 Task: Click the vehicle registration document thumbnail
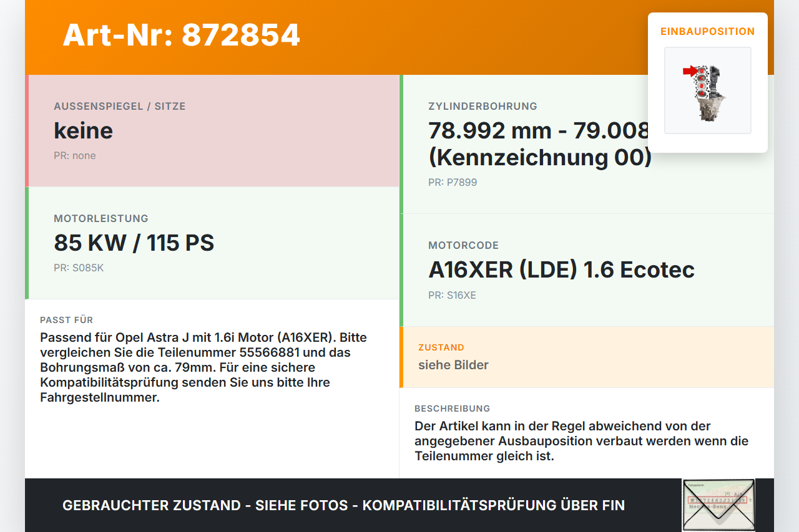click(718, 505)
